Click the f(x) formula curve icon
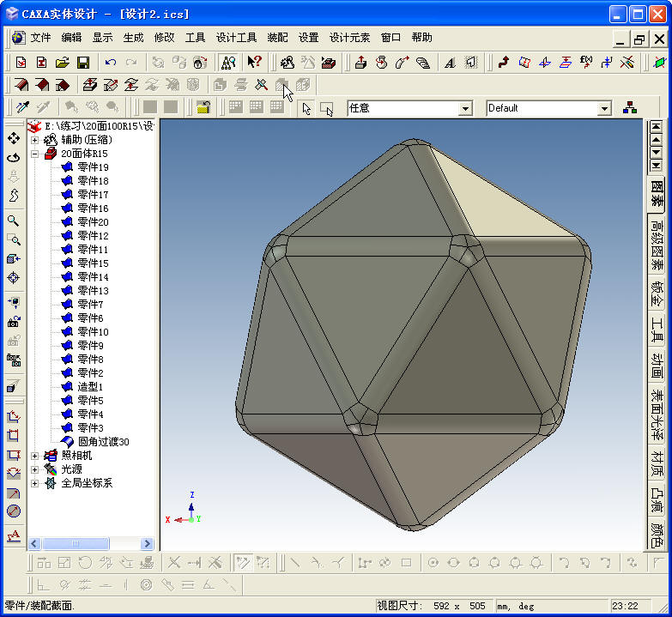This screenshot has height=617, width=672. coord(586,63)
